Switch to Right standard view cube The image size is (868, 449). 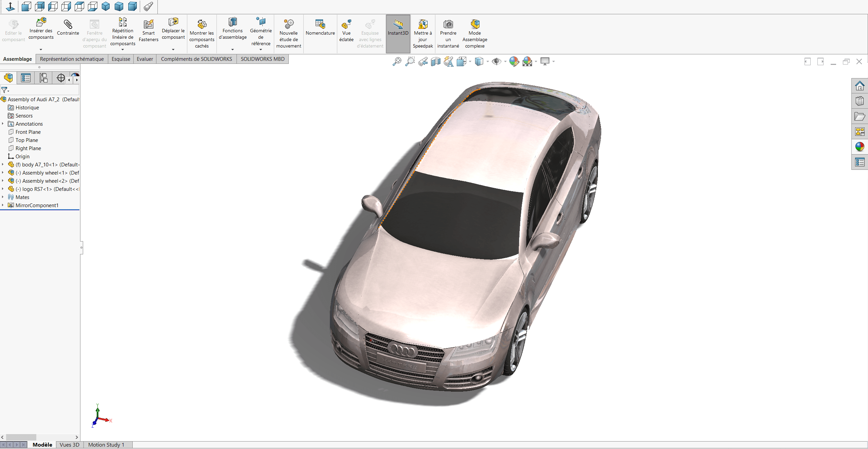66,6
